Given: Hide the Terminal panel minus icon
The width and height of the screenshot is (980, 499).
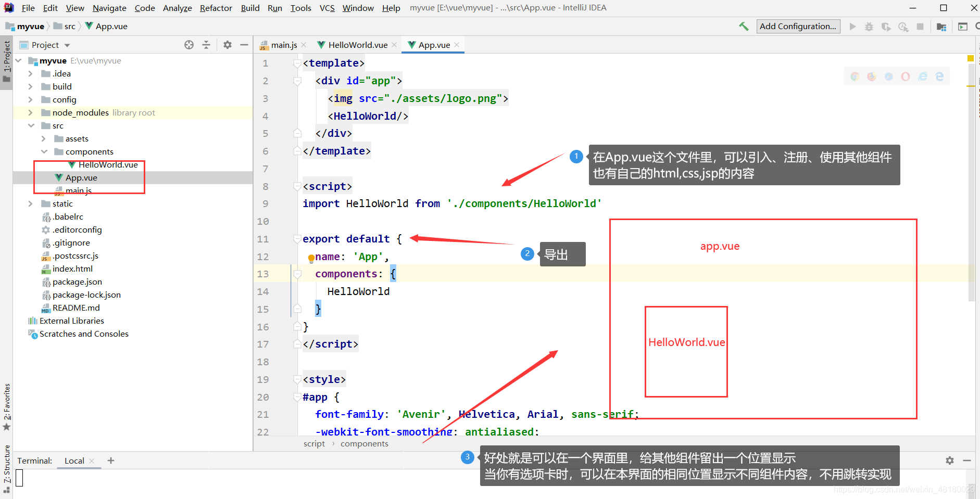Looking at the screenshot, I should point(967,460).
